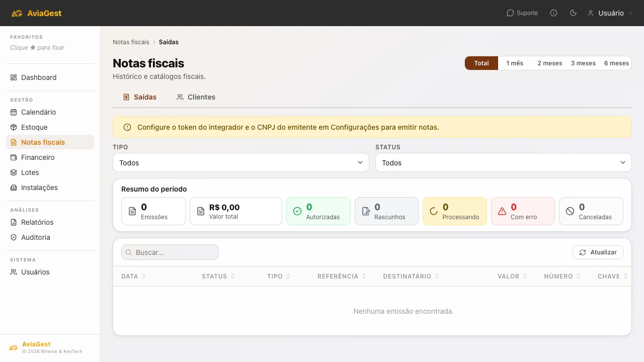Focus the Buscar search field
The width and height of the screenshot is (644, 362).
pyautogui.click(x=170, y=252)
